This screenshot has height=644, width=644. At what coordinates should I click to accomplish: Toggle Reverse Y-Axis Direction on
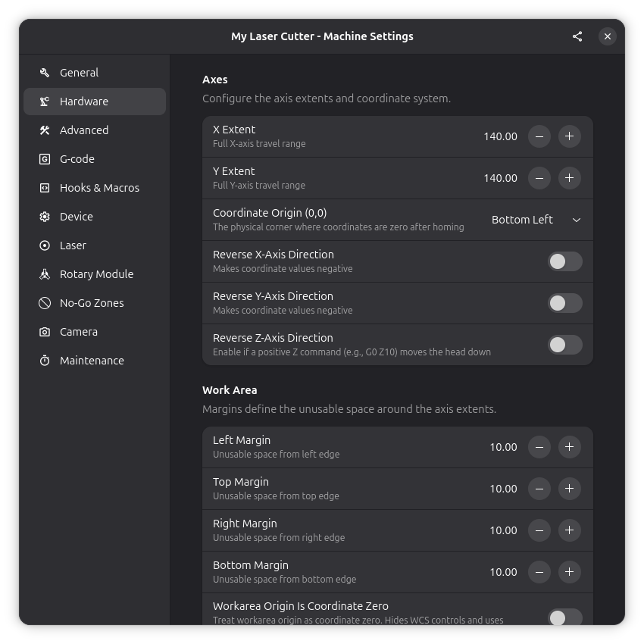click(564, 303)
